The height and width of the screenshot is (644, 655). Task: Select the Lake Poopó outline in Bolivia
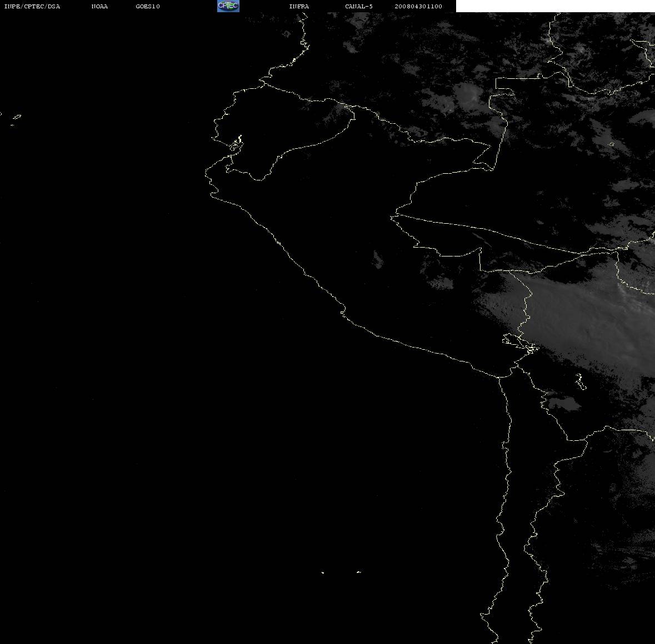581,381
